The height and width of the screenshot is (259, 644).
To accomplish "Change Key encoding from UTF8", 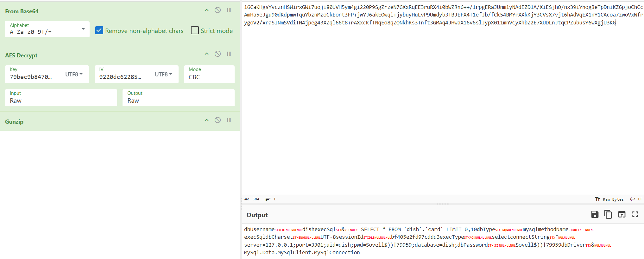I will [x=74, y=74].
